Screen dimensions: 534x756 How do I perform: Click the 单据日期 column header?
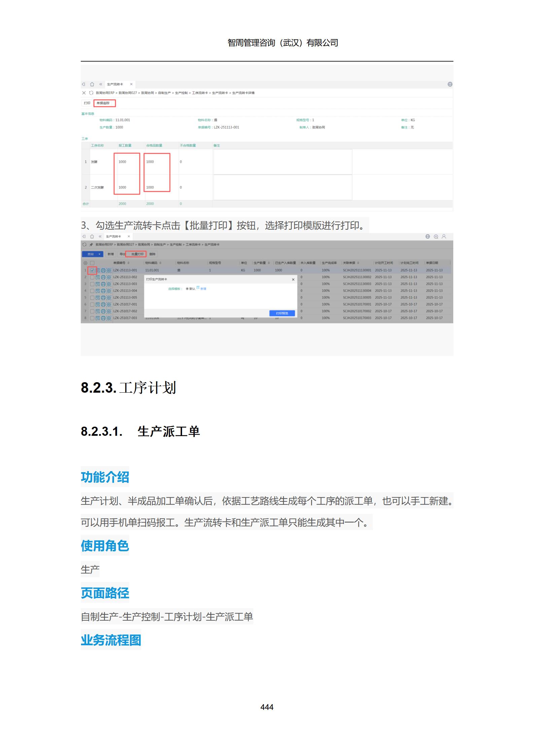[432, 263]
